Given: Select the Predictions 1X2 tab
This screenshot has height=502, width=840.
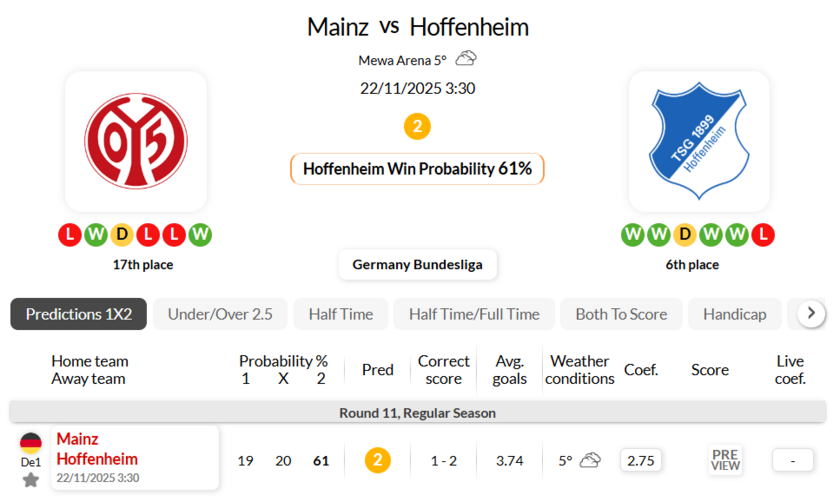Looking at the screenshot, I should pyautogui.click(x=79, y=314).
